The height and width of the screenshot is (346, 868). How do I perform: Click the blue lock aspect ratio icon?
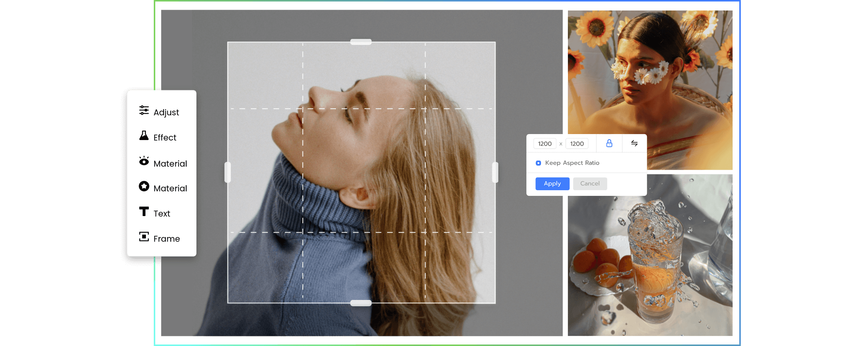point(609,143)
